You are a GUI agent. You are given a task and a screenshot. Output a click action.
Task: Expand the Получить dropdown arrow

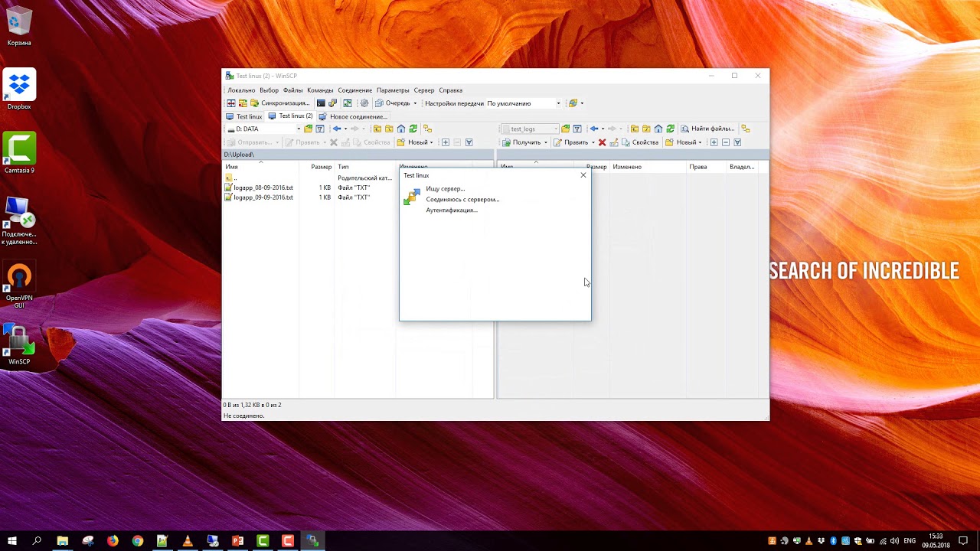click(x=546, y=142)
